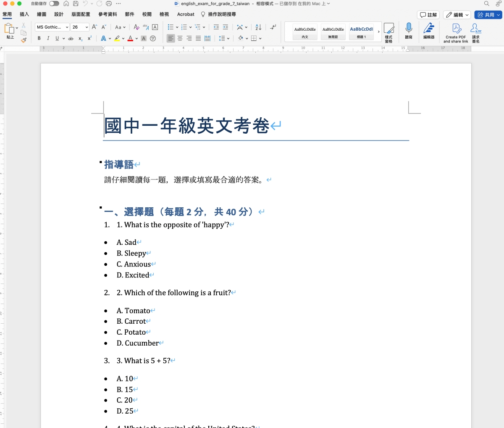Apply the No Spacing (無間距) style

click(333, 32)
